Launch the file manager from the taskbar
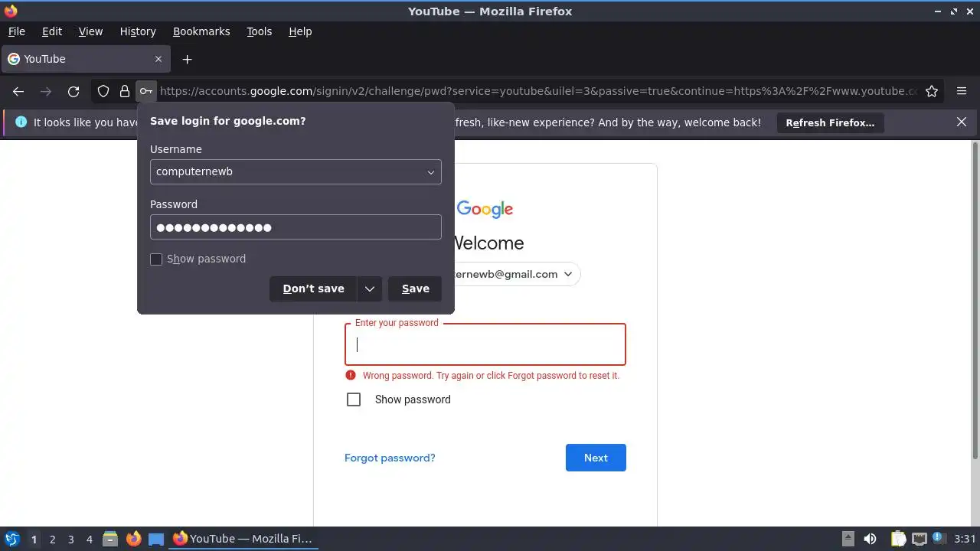980x551 pixels. pyautogui.click(x=110, y=539)
